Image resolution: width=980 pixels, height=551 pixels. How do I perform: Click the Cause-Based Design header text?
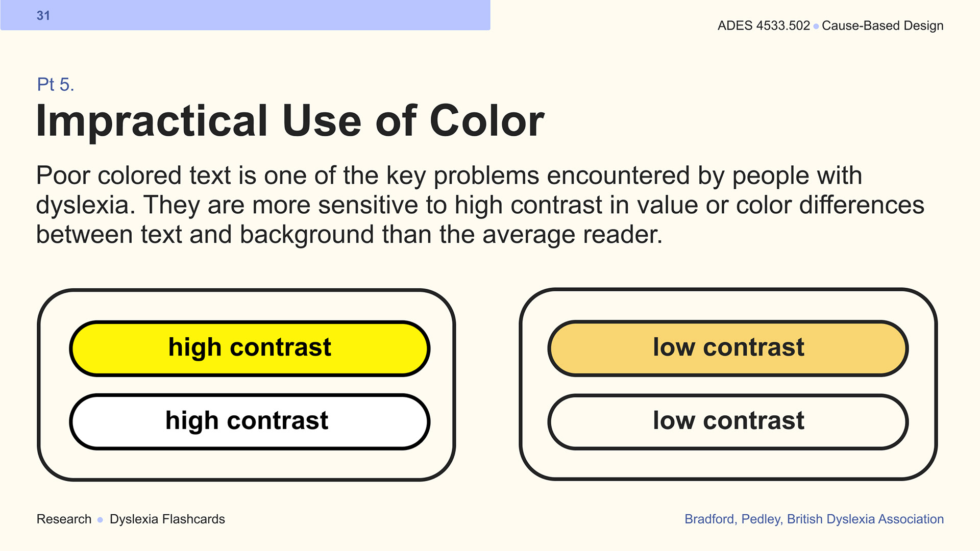tap(883, 26)
